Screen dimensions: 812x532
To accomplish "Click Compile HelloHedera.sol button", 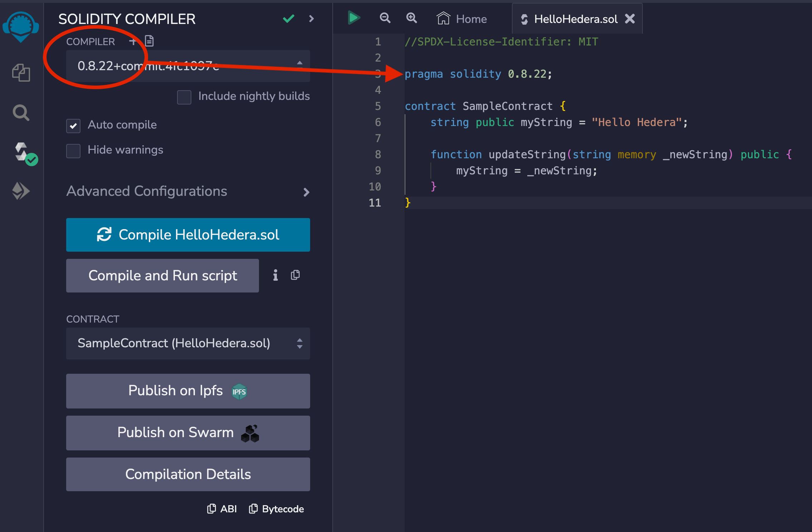I will [x=188, y=235].
